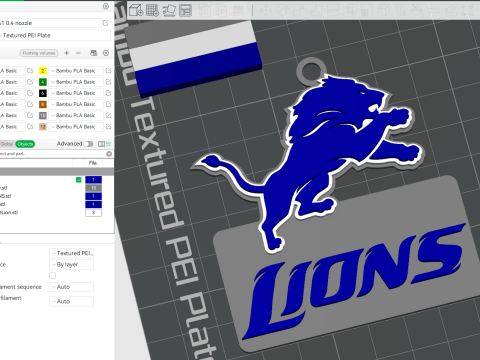Image resolution: width=480 pixels, height=360 pixels.
Task: Open the By layer print sequence dropdown
Action: coord(71,264)
